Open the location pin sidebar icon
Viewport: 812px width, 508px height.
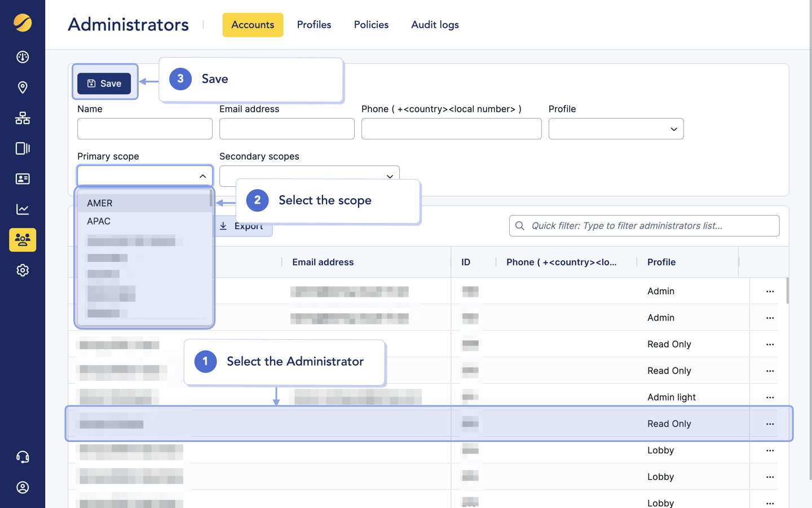(23, 87)
